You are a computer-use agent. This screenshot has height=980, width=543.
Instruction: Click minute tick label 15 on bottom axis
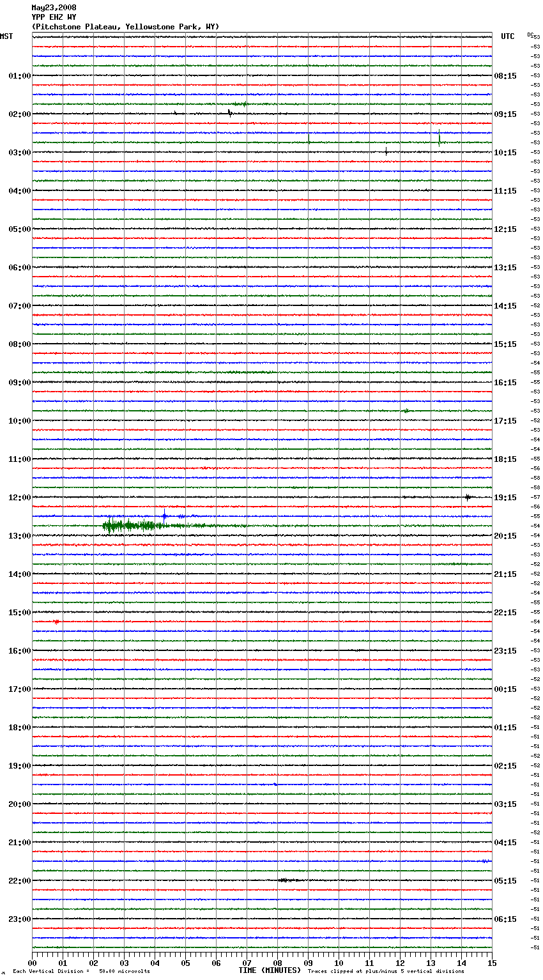pyautogui.click(x=492, y=963)
